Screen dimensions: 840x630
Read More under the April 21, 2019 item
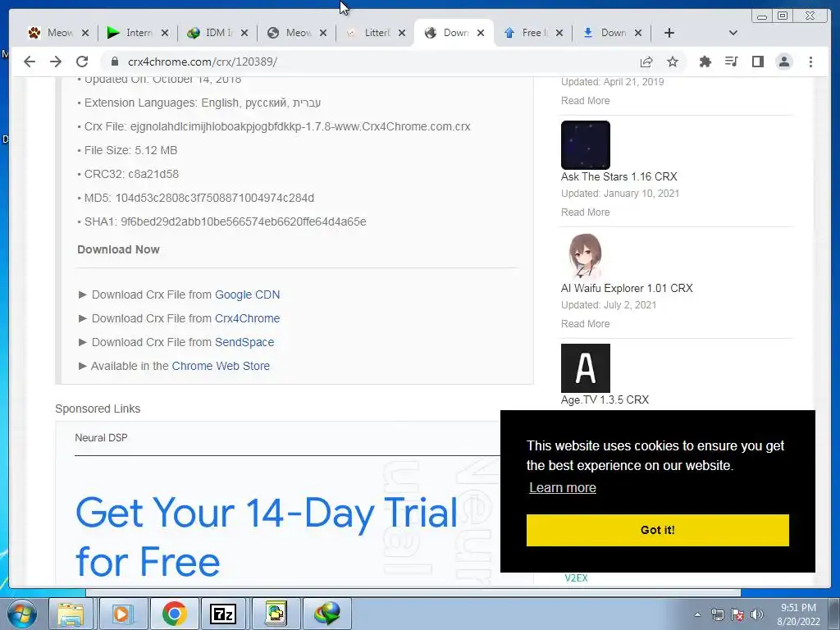coord(585,101)
